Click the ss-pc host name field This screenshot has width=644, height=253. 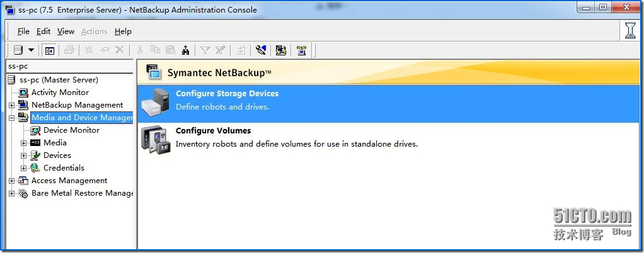point(70,66)
